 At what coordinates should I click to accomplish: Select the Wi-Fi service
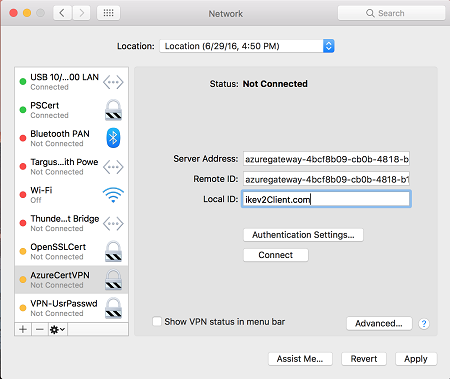tap(72, 195)
